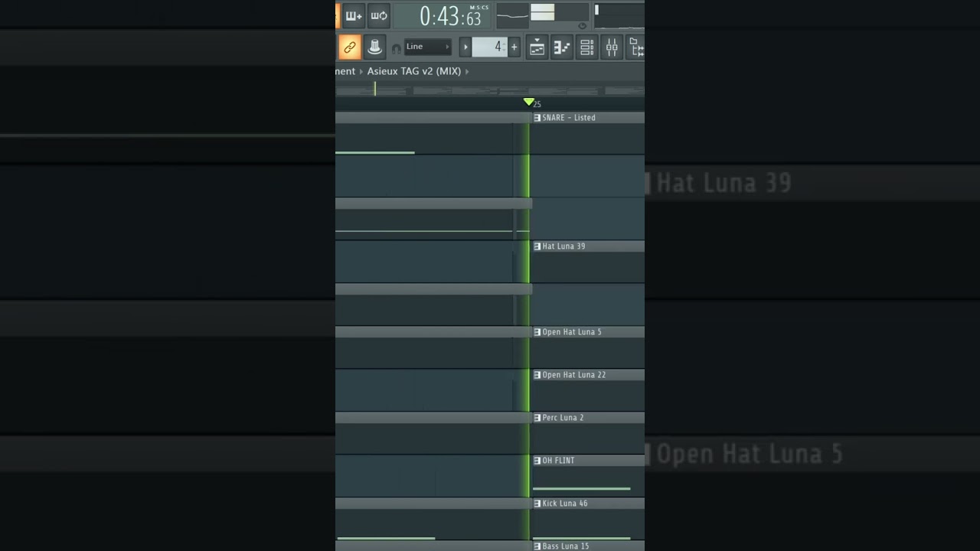Click the bar number 25 on the timeline
The width and height of the screenshot is (980, 551).
click(537, 104)
